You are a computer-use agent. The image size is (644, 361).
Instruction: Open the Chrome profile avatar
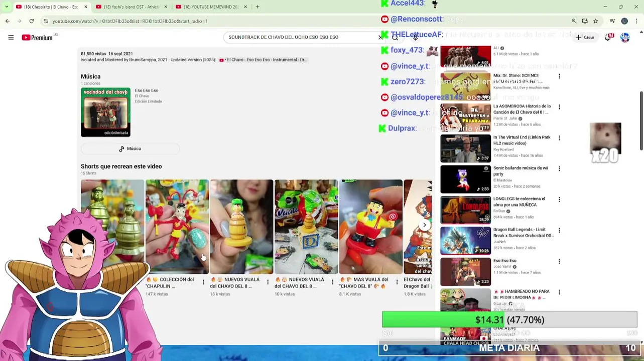coord(624,21)
